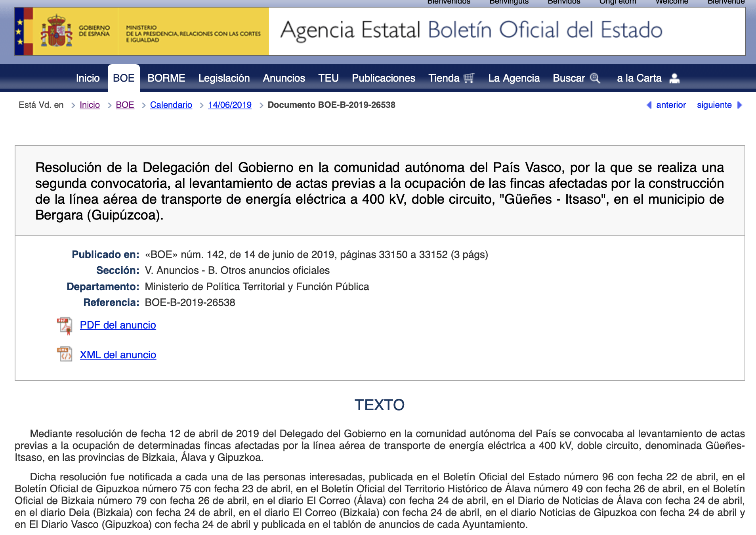Image resolution: width=756 pixels, height=535 pixels.
Task: Click the BOE breadcrumb link
Action: click(125, 105)
